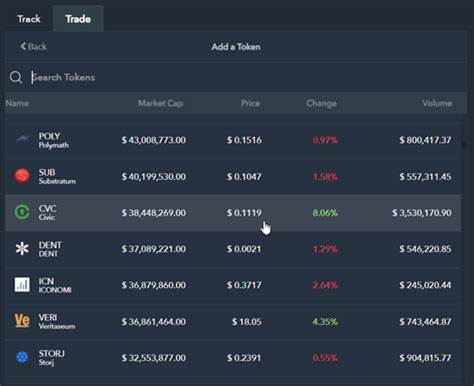Select the STORJ Storj token name
This screenshot has width=474, height=386.
(x=51, y=358)
